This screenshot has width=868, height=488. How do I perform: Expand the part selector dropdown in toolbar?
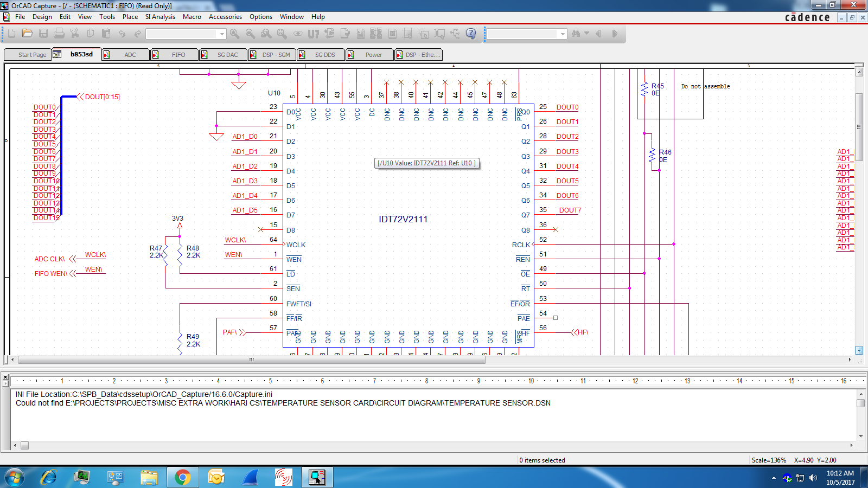[222, 34]
